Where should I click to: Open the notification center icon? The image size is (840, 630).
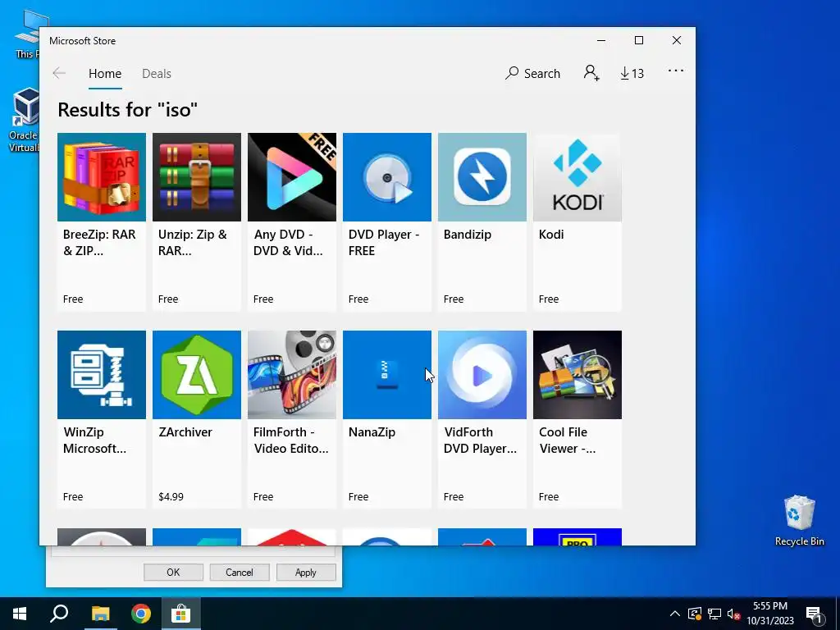pos(814,614)
